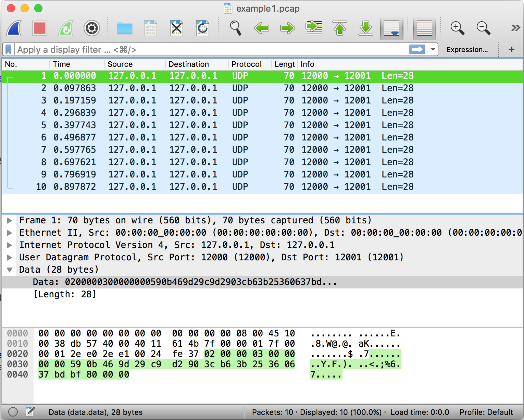Select packet 10 at time 0.897872
The height and width of the screenshot is (420, 524).
click(x=262, y=187)
